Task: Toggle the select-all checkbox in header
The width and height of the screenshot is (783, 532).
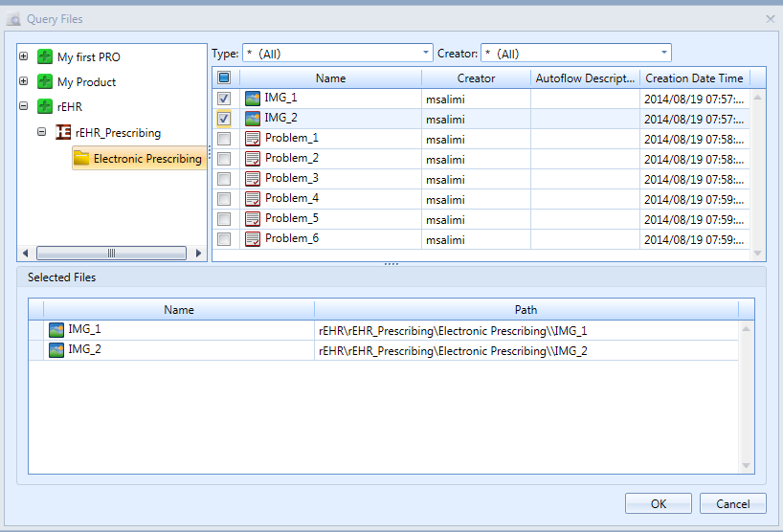Action: coord(224,78)
